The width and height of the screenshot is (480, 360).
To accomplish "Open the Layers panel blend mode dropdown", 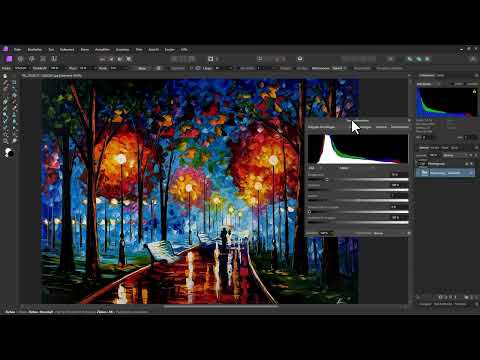I will 454,155.
